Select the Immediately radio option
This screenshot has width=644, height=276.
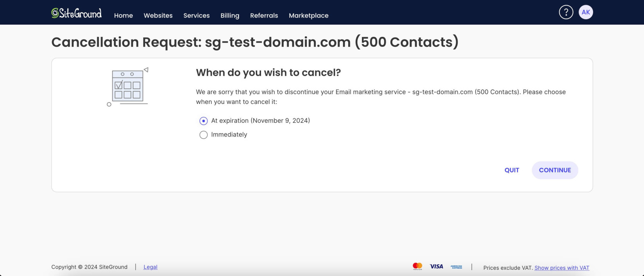click(x=203, y=135)
